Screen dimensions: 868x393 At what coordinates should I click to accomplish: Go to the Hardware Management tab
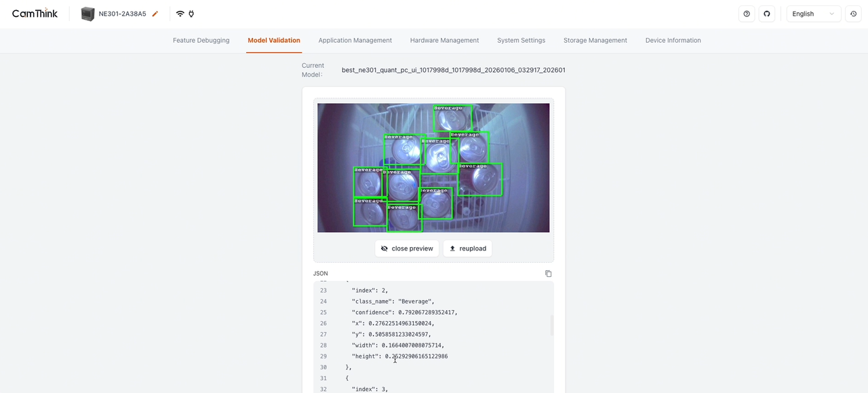tap(444, 40)
